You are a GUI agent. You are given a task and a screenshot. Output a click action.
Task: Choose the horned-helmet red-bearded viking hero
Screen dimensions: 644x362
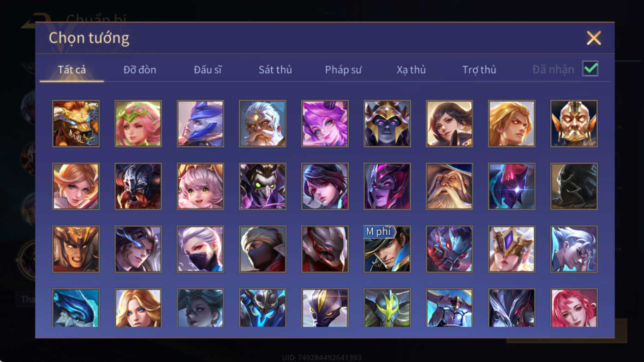(x=138, y=186)
